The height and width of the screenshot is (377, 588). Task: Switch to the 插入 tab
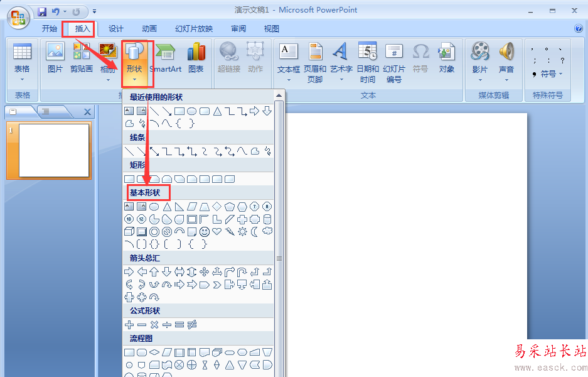click(x=82, y=28)
